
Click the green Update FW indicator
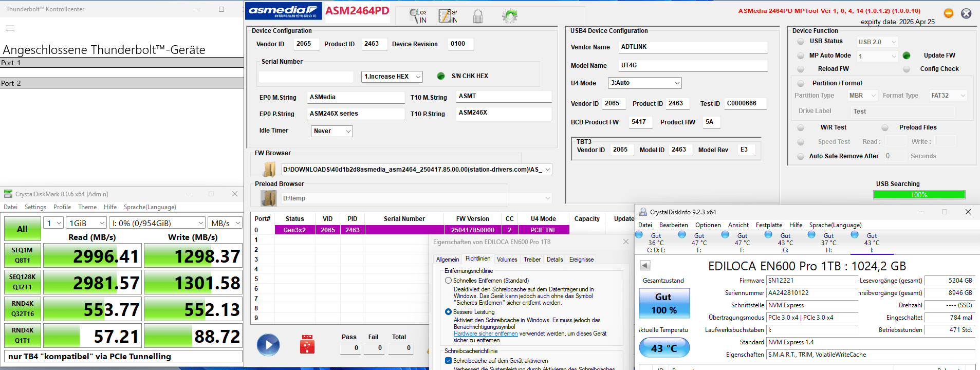[907, 55]
